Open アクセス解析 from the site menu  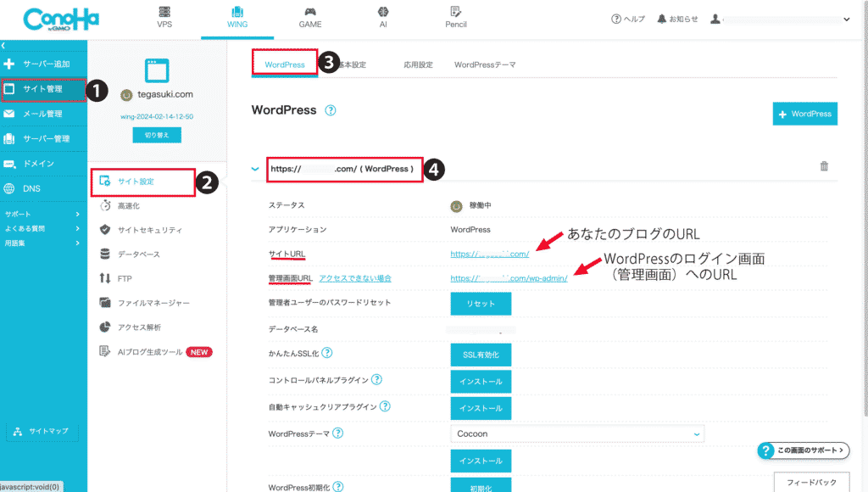click(139, 327)
